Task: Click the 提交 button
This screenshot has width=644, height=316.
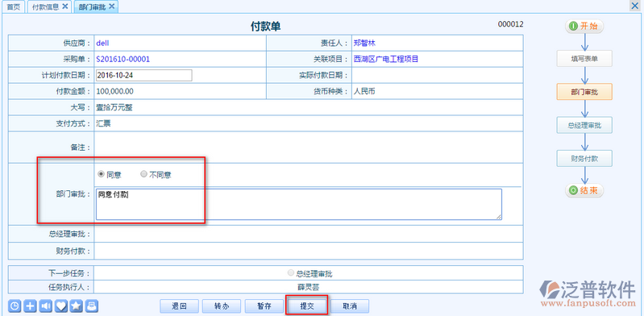Action: (x=307, y=306)
